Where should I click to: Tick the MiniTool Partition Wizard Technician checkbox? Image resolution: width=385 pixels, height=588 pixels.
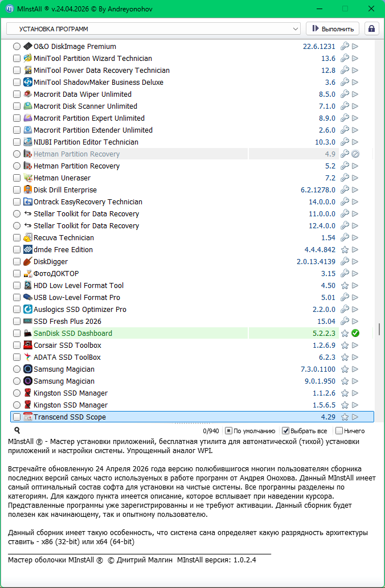click(17, 59)
